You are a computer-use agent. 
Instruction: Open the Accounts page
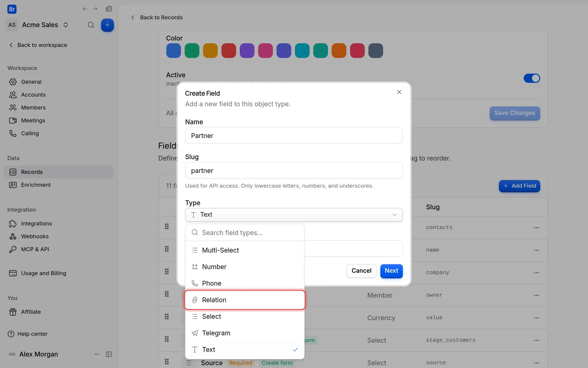[x=59, y=95]
